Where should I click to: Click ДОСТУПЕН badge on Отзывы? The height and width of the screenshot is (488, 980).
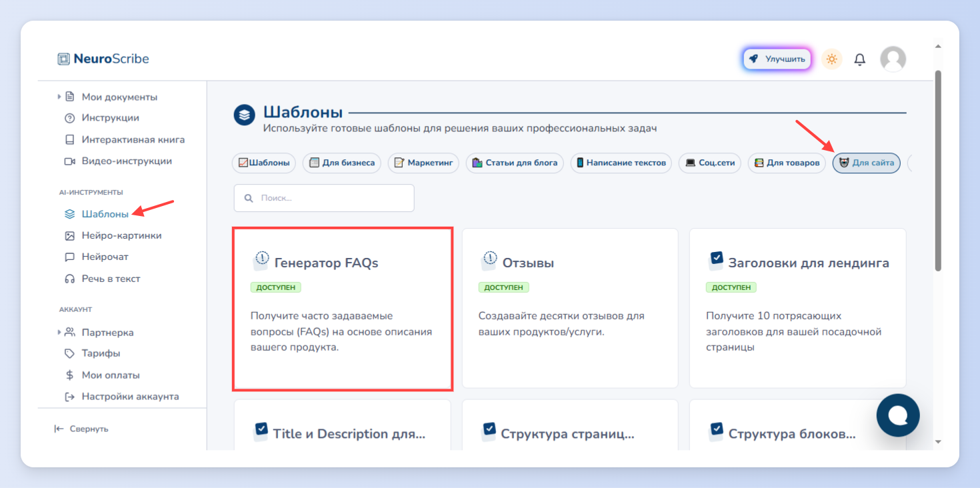(x=504, y=287)
